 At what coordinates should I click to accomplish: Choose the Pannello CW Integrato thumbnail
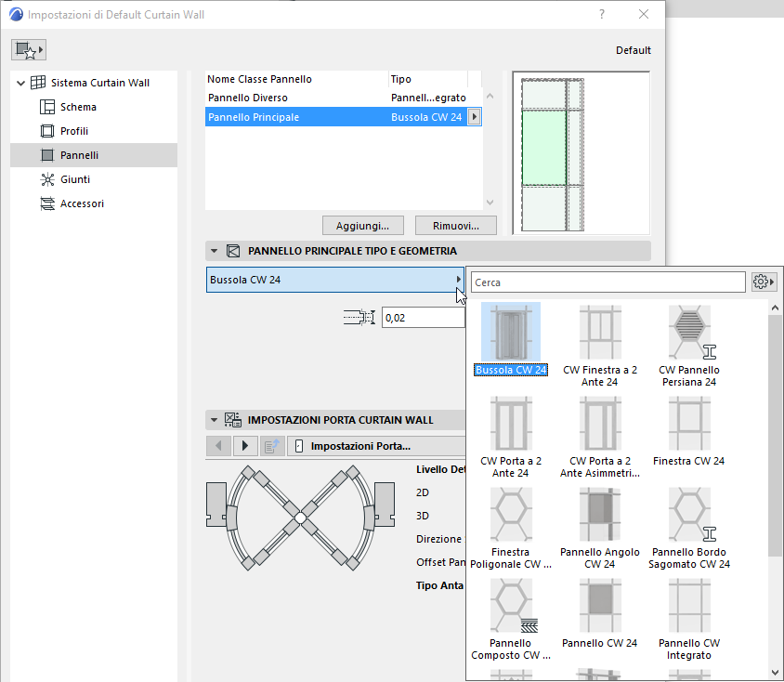point(689,619)
